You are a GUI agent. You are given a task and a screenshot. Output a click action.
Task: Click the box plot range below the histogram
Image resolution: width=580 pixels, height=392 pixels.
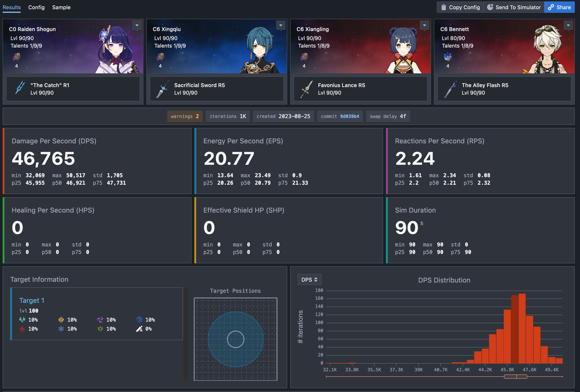tap(515, 377)
